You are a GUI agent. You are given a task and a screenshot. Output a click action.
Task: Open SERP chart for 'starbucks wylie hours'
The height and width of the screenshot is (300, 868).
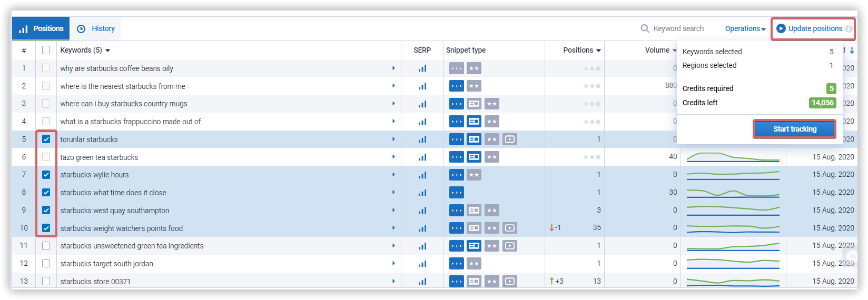click(422, 175)
